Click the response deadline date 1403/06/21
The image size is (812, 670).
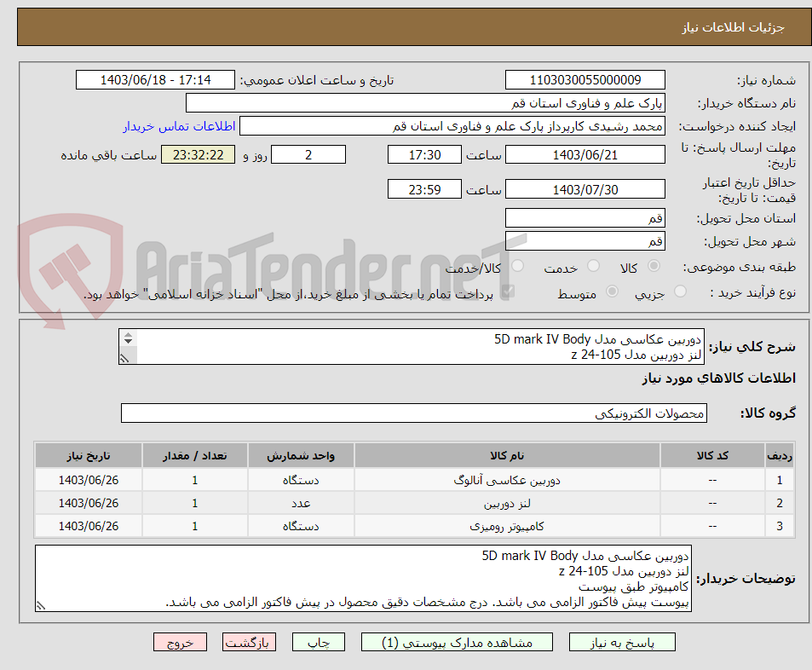tap(585, 154)
